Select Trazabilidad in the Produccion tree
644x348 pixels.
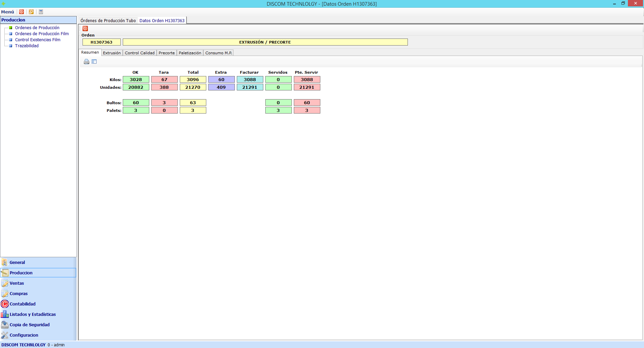(x=27, y=46)
